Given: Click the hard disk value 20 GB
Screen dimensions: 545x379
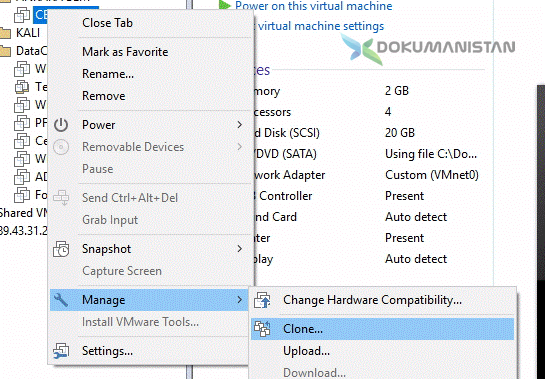Looking at the screenshot, I should point(400,133).
